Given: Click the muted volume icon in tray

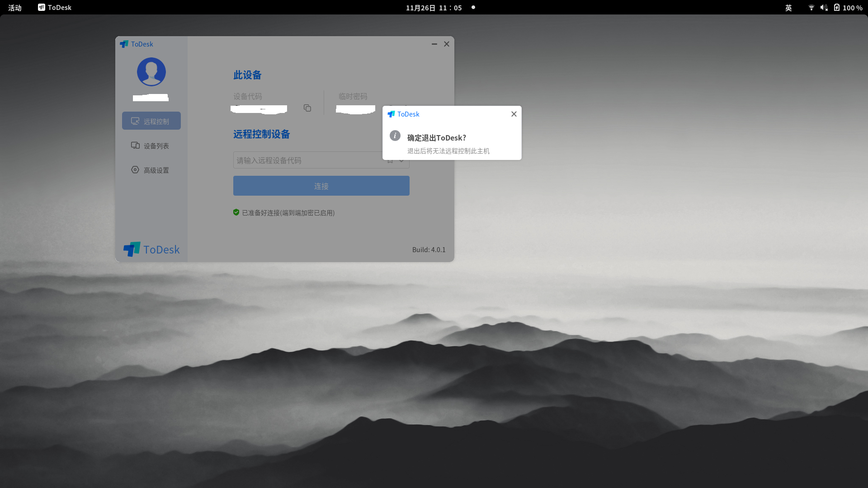Looking at the screenshot, I should [824, 8].
